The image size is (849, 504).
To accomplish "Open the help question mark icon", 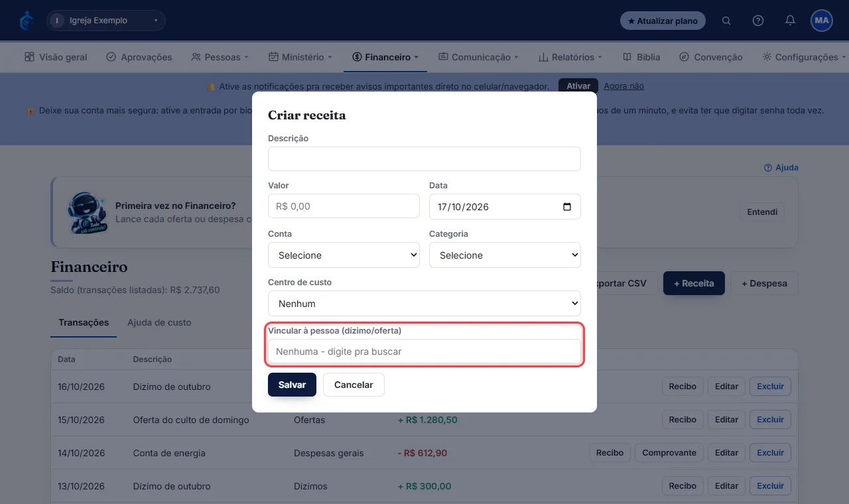I will coord(758,21).
